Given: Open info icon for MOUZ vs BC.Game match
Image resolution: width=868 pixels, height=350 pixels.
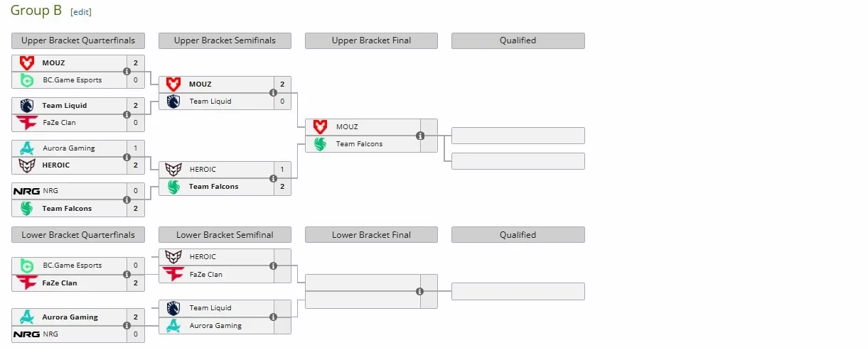Looking at the screenshot, I should click(x=127, y=71).
